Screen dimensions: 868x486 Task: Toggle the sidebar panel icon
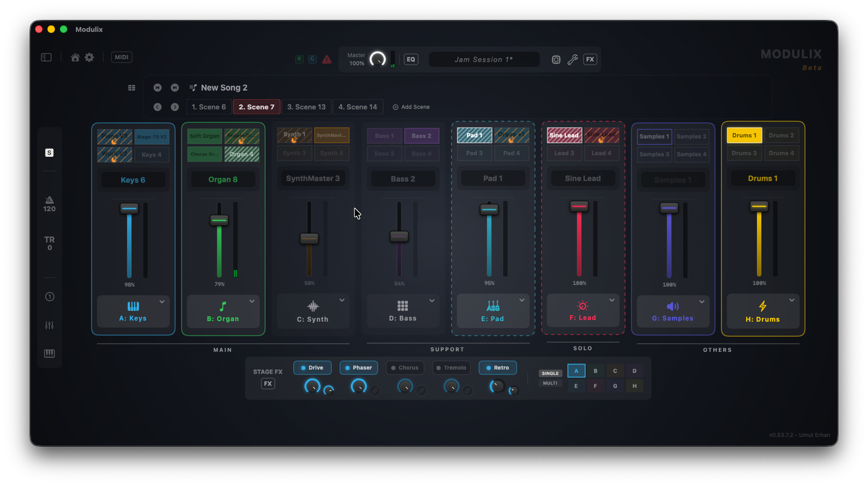[x=46, y=57]
